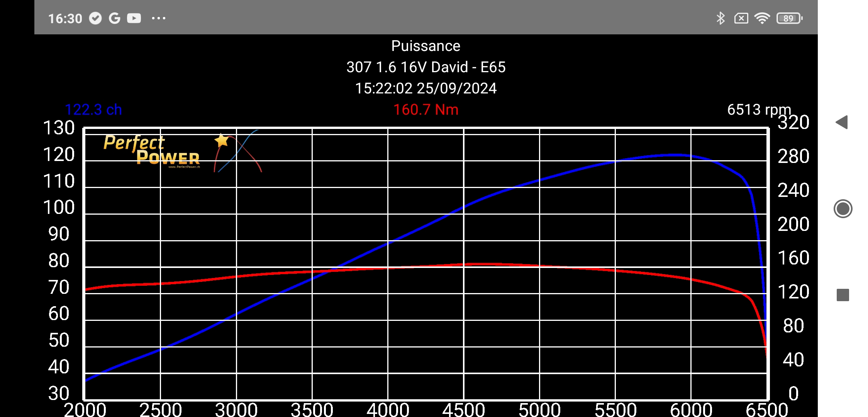The image size is (868, 417).
Task: Tap the SIM card error icon
Action: click(741, 18)
